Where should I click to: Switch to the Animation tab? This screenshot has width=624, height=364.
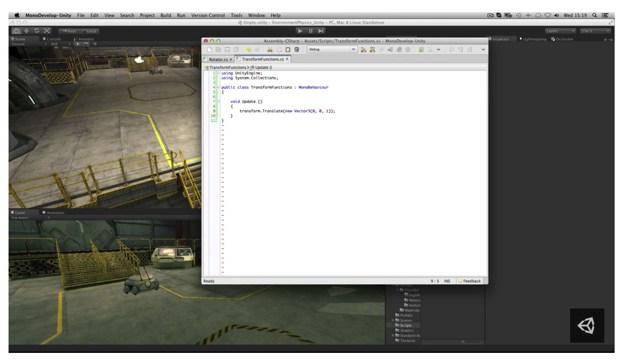click(53, 212)
